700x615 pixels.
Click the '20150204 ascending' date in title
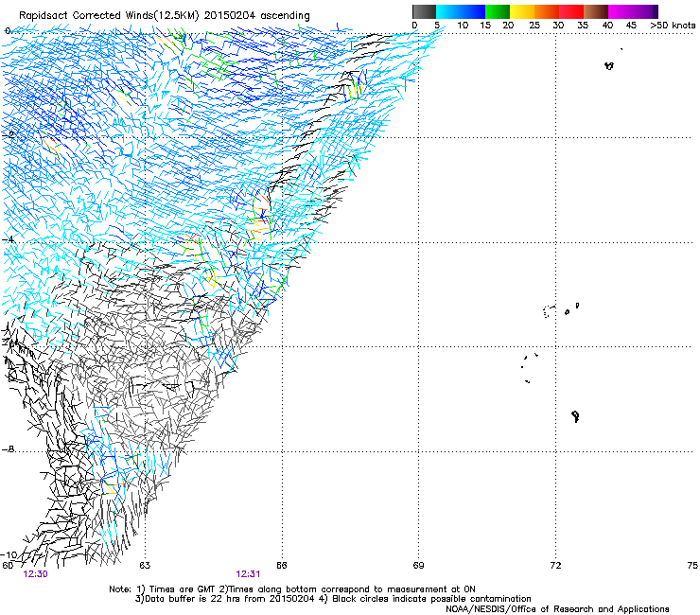256,15
